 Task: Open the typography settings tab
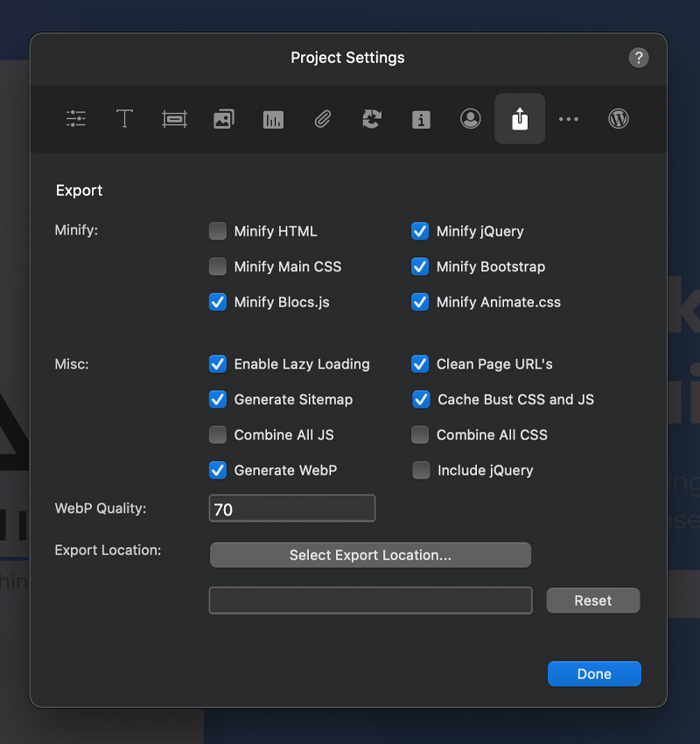pyautogui.click(x=125, y=119)
